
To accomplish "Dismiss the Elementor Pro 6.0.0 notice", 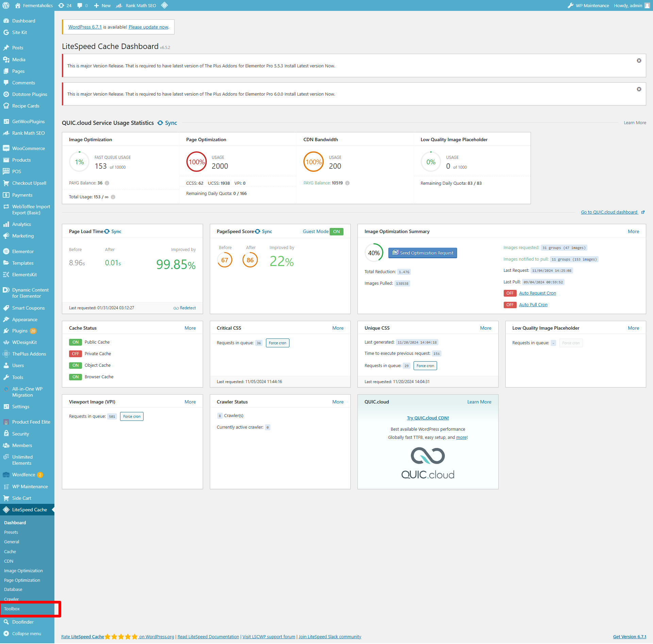I will (639, 89).
